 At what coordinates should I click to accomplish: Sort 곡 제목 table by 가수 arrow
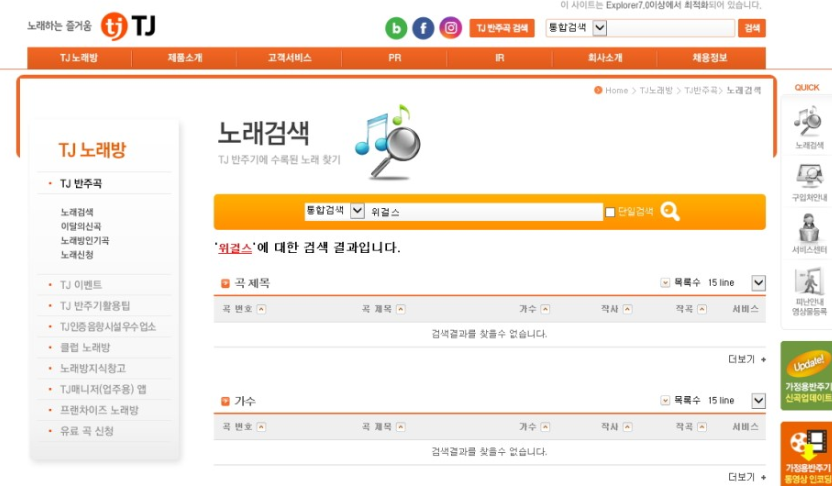point(545,309)
